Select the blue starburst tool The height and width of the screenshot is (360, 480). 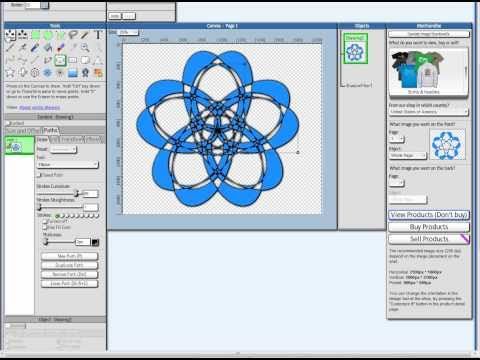click(x=48, y=73)
